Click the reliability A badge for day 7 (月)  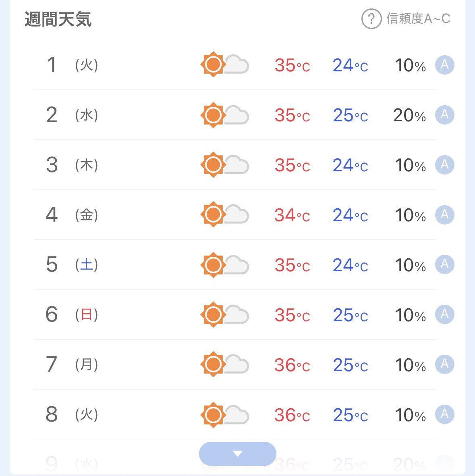tap(445, 364)
